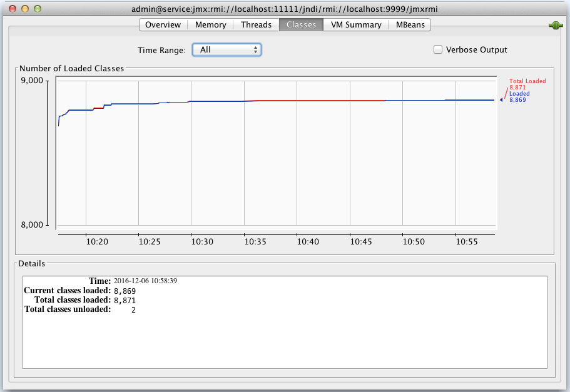Click the Current classes loaded label
The image size is (570, 392).
67,290
